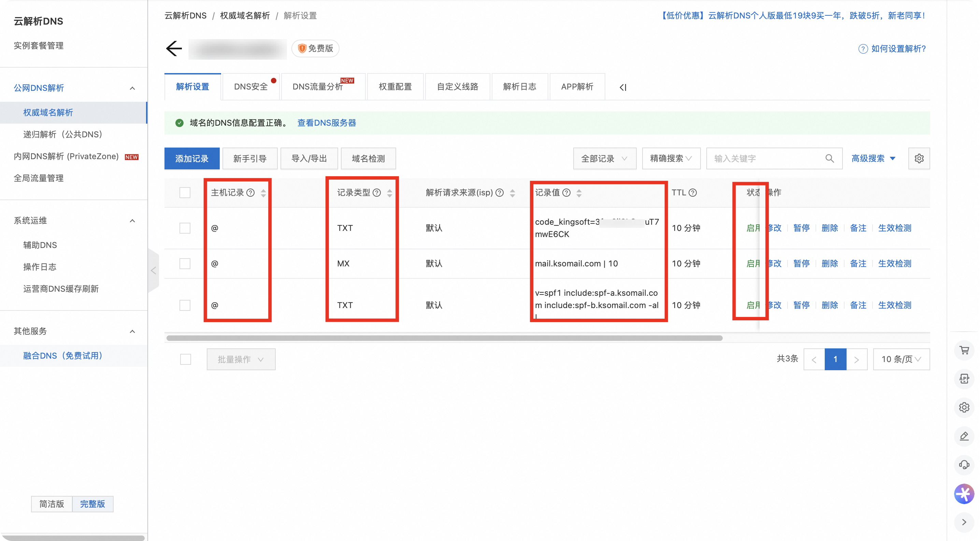This screenshot has height=541, width=980.
Task: Open the 查看DNS服务器 link
Action: [x=327, y=123]
